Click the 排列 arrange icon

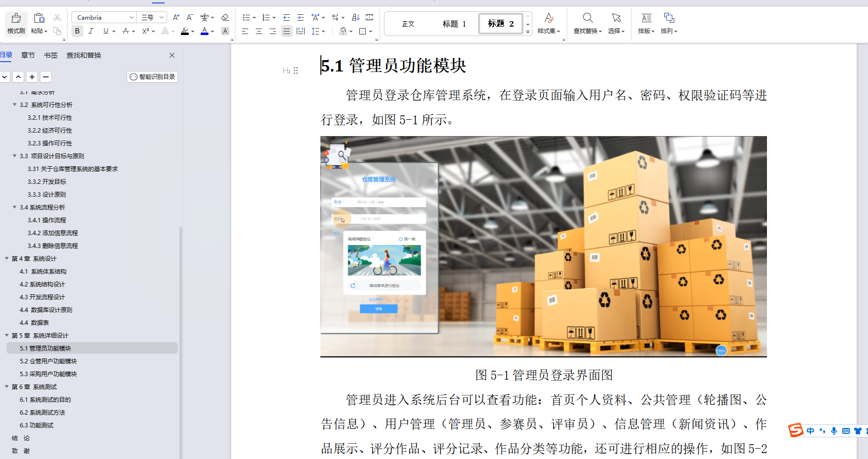[669, 22]
